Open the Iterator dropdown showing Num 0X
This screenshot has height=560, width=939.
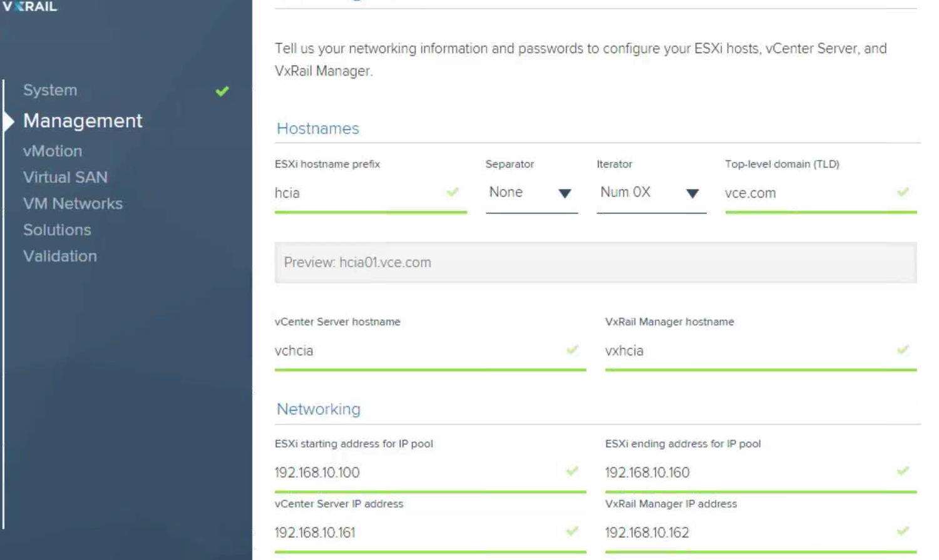tap(650, 193)
